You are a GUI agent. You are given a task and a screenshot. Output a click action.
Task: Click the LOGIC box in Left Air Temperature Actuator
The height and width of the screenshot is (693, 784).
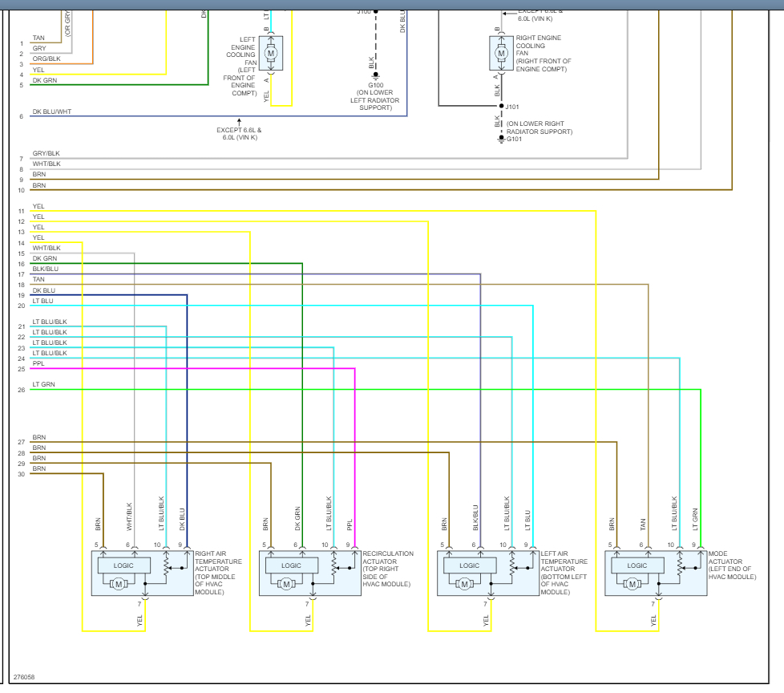point(469,565)
